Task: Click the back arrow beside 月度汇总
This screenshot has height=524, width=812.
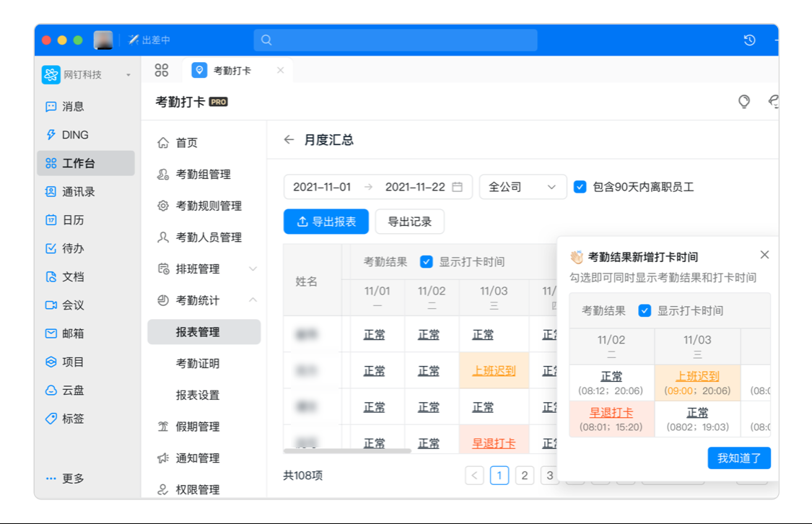Action: click(x=289, y=140)
